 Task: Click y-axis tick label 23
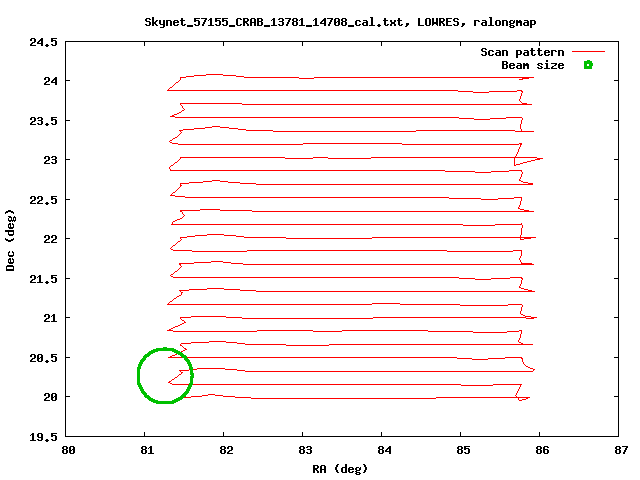pyautogui.click(x=51, y=160)
